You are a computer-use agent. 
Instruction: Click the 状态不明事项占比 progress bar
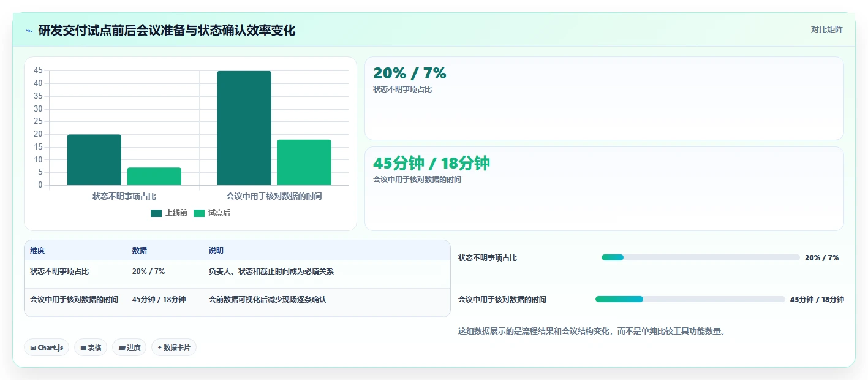[x=701, y=257]
